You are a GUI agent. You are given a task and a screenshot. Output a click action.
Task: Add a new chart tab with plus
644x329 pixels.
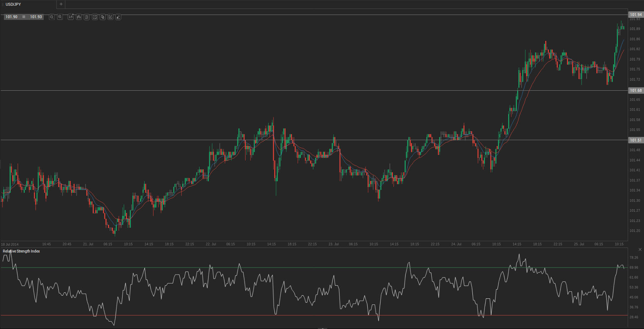pyautogui.click(x=61, y=4)
